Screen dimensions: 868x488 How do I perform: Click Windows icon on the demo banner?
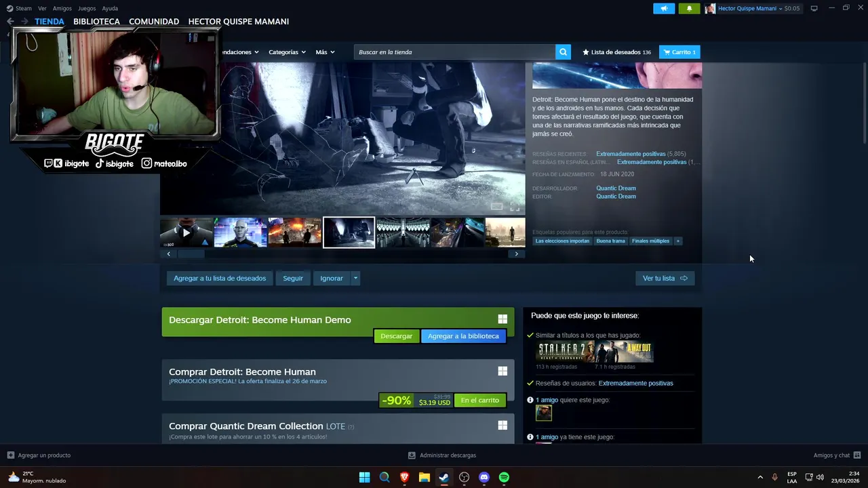pos(502,319)
